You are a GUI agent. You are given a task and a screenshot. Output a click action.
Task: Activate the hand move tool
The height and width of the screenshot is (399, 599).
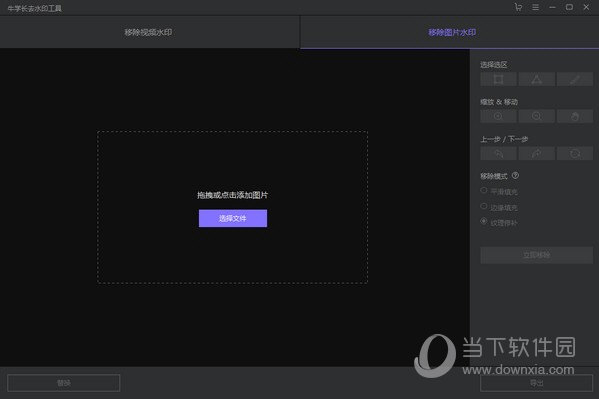pyautogui.click(x=575, y=116)
